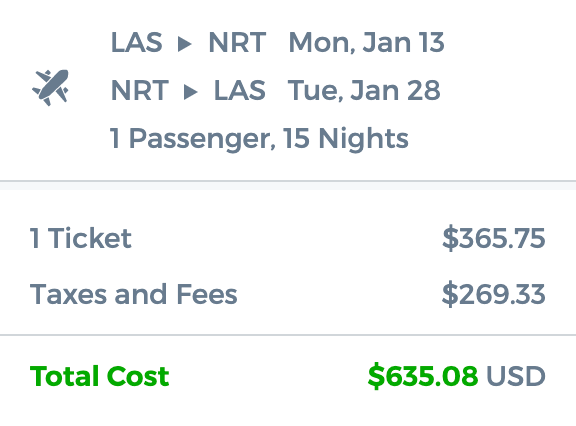Click the LAS destination on return flight

point(240,90)
